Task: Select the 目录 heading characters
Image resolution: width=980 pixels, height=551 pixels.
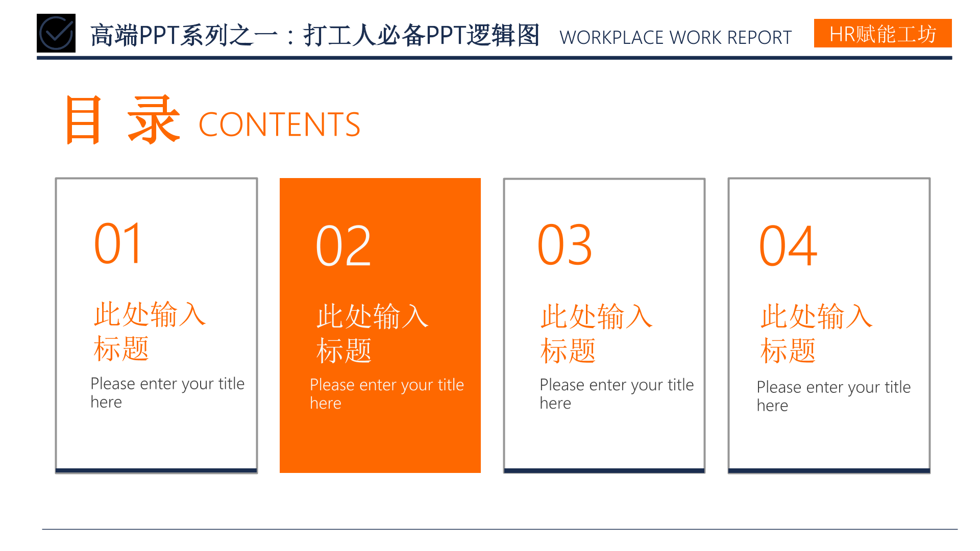Action: click(x=122, y=121)
